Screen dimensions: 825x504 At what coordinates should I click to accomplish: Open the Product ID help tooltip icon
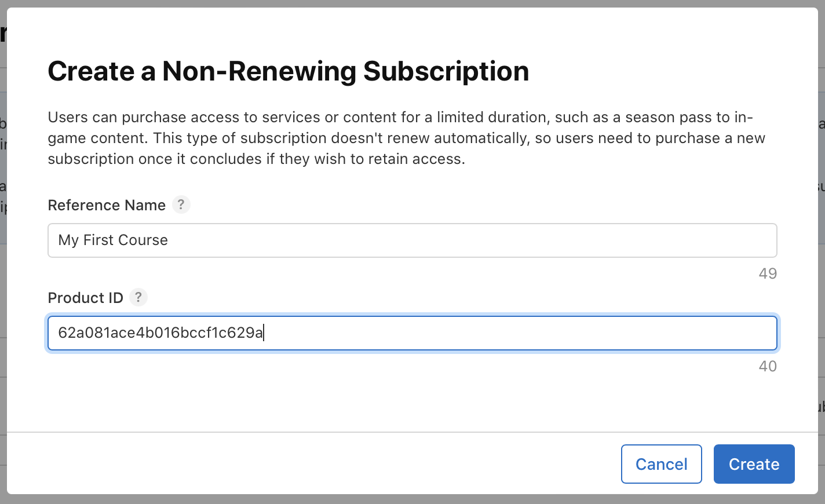[138, 297]
